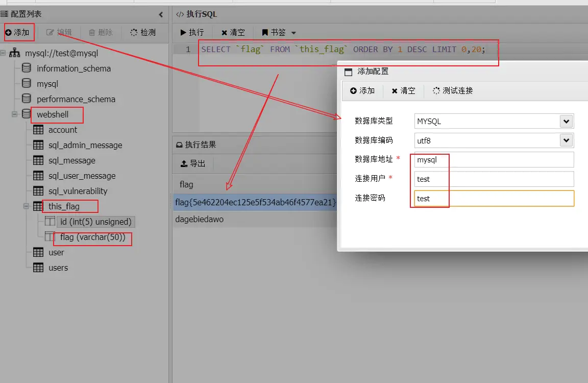Open 数据库编码 utf8 dropdown
The height and width of the screenshot is (383, 588).
(x=567, y=140)
